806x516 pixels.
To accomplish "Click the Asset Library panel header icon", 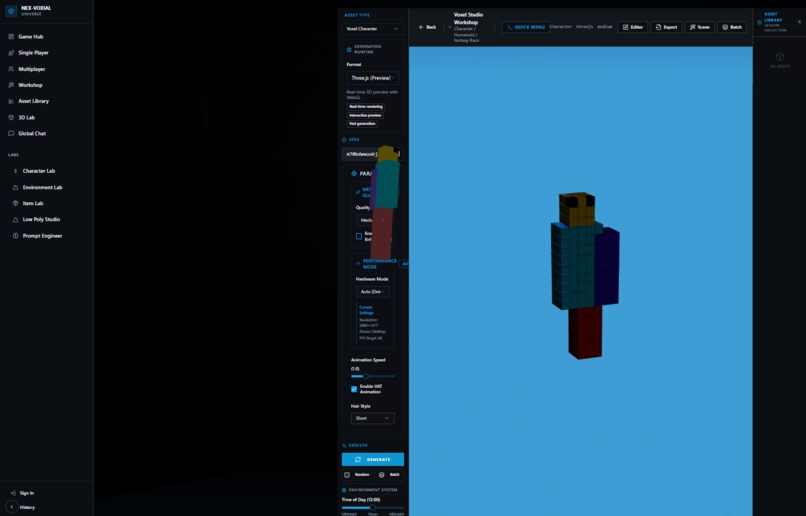I will (x=760, y=22).
